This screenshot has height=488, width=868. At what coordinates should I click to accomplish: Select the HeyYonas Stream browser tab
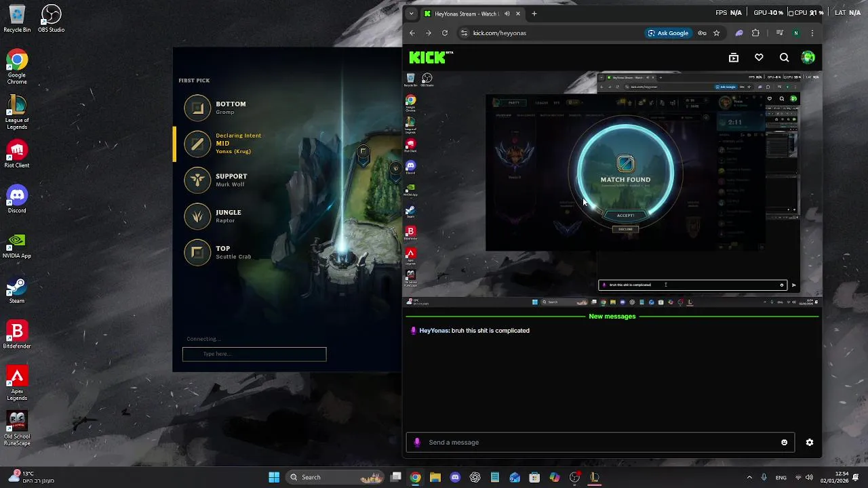click(472, 14)
